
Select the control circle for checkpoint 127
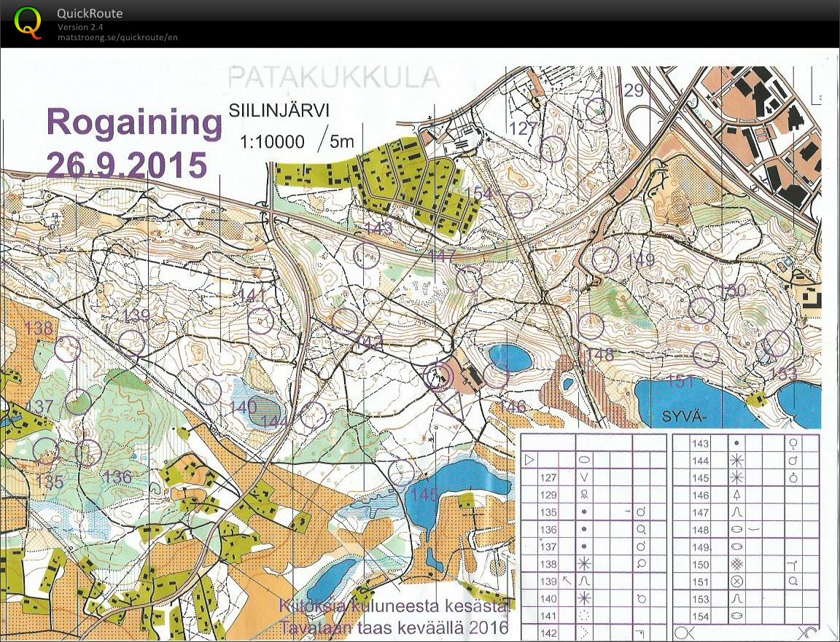tap(553, 149)
